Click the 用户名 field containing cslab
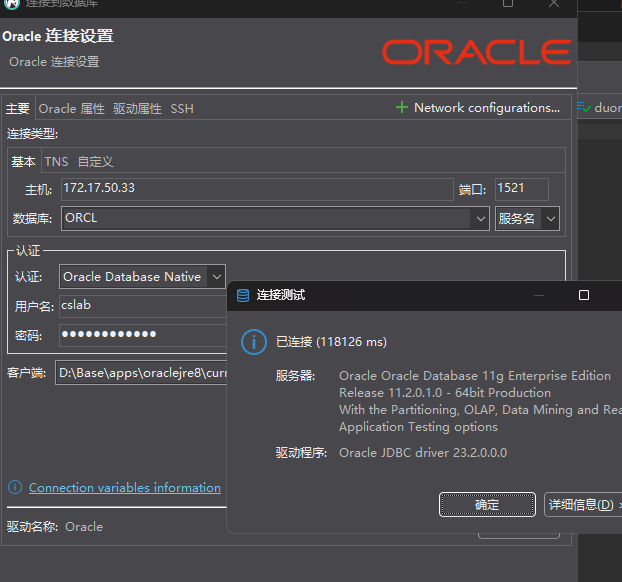The image size is (622, 582). pyautogui.click(x=143, y=306)
